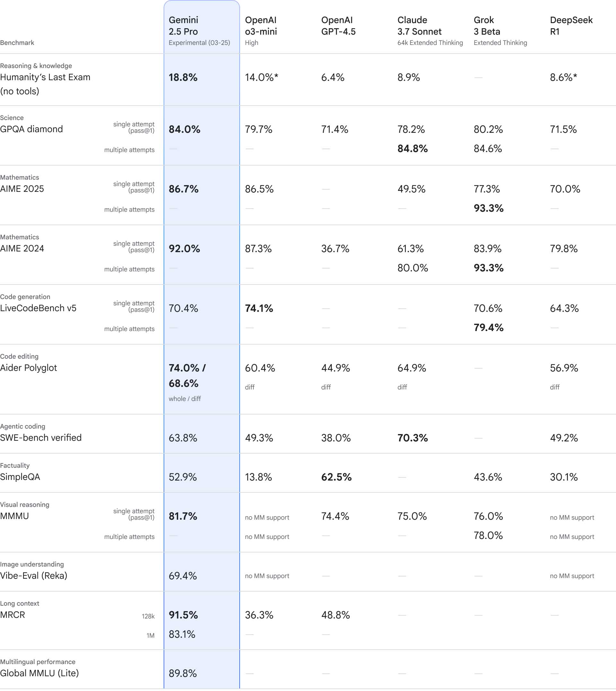The width and height of the screenshot is (616, 691).
Task: Select the LiveCodeBench v5 row label
Action: [38, 308]
